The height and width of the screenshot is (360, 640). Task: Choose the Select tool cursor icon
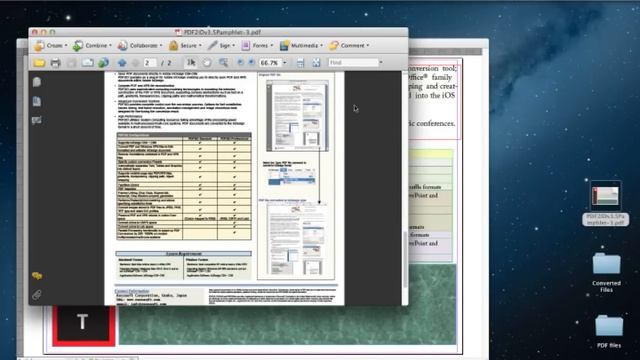click(x=191, y=62)
